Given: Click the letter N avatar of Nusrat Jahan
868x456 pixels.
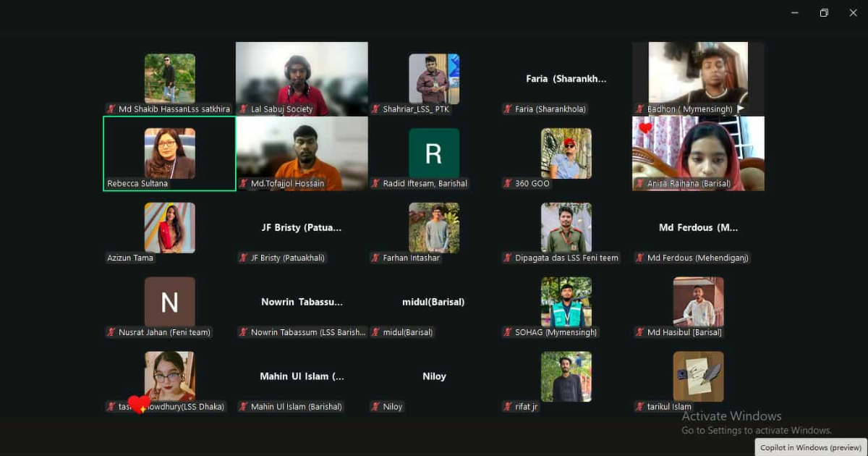Looking at the screenshot, I should [x=169, y=302].
